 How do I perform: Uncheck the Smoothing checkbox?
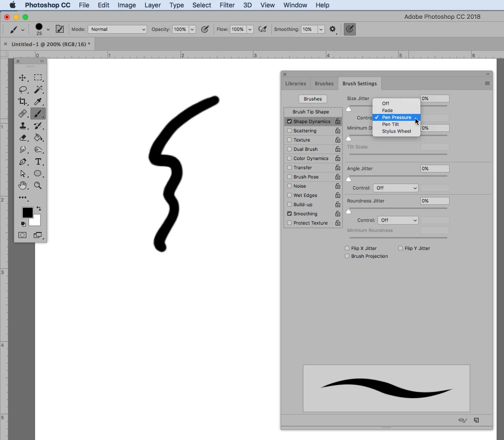coord(289,214)
